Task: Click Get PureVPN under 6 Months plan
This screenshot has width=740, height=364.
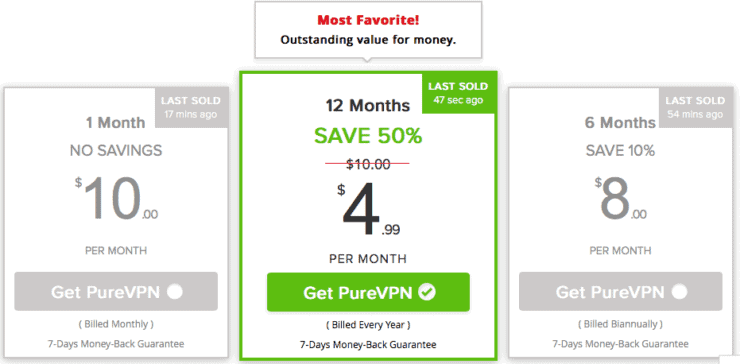Action: [x=621, y=291]
